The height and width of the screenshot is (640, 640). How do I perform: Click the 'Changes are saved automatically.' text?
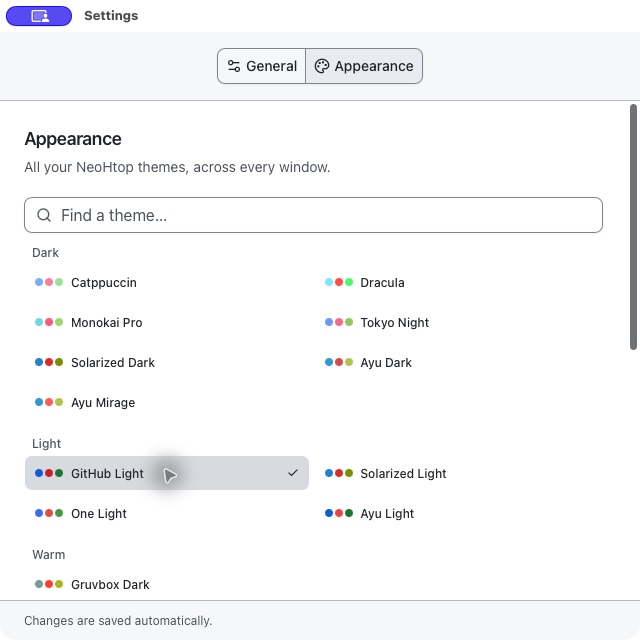(118, 620)
